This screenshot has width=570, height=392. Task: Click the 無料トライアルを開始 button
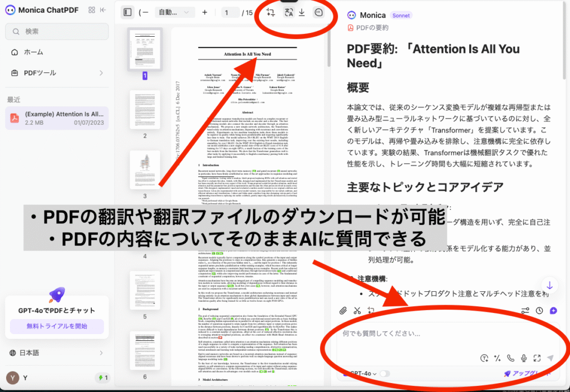[x=57, y=326]
